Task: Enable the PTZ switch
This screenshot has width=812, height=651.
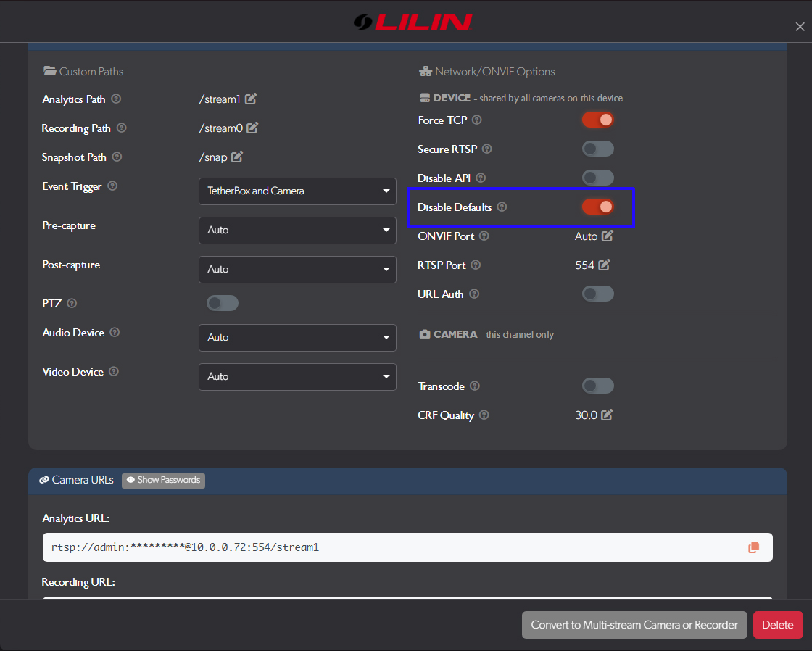Action: (x=222, y=303)
